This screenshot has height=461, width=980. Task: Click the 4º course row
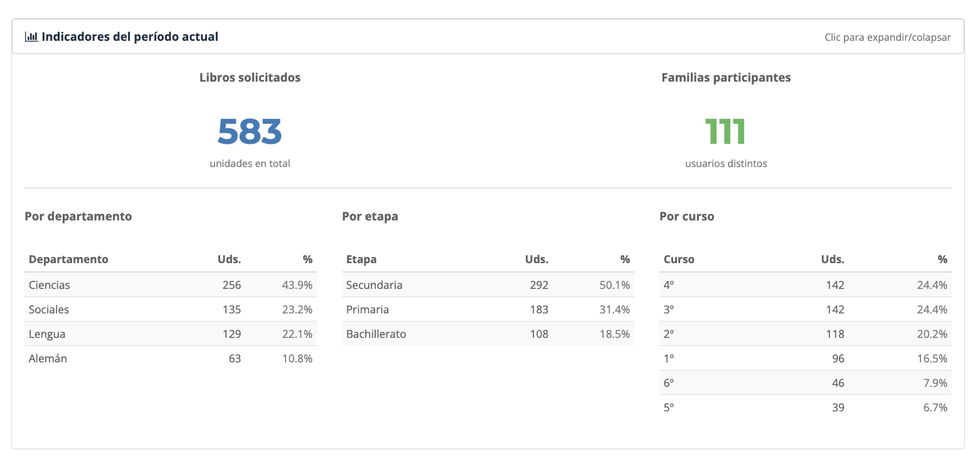(x=806, y=285)
